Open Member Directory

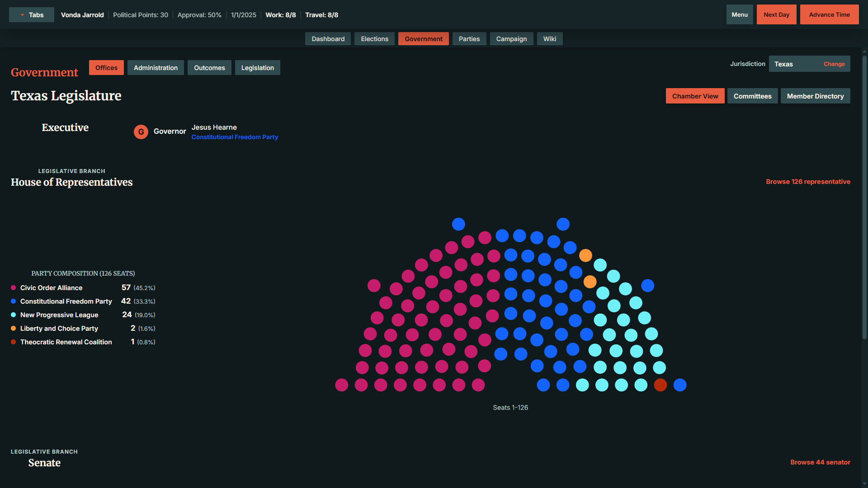click(815, 96)
